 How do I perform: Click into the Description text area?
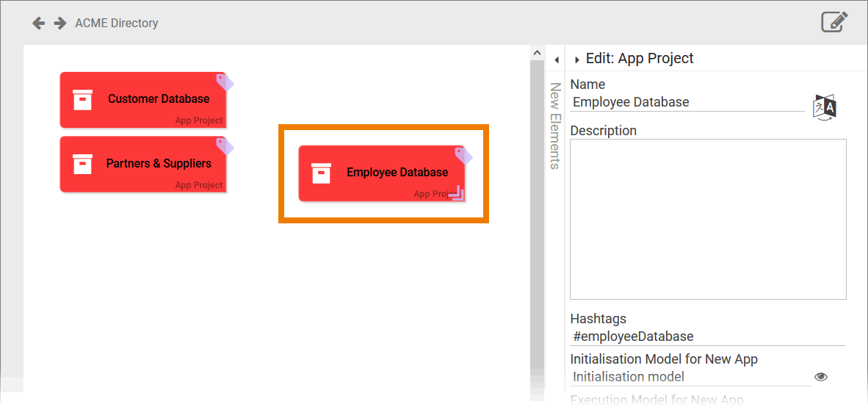tap(708, 219)
